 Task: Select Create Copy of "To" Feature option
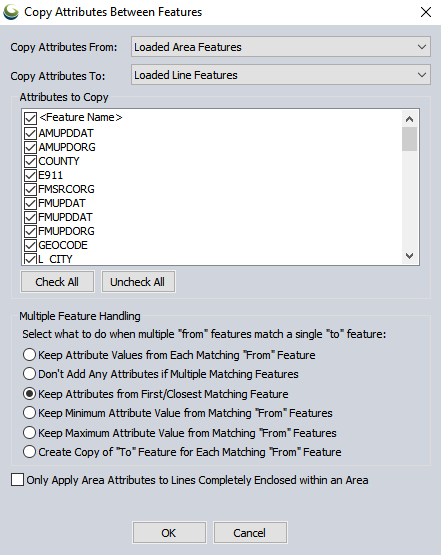click(29, 452)
